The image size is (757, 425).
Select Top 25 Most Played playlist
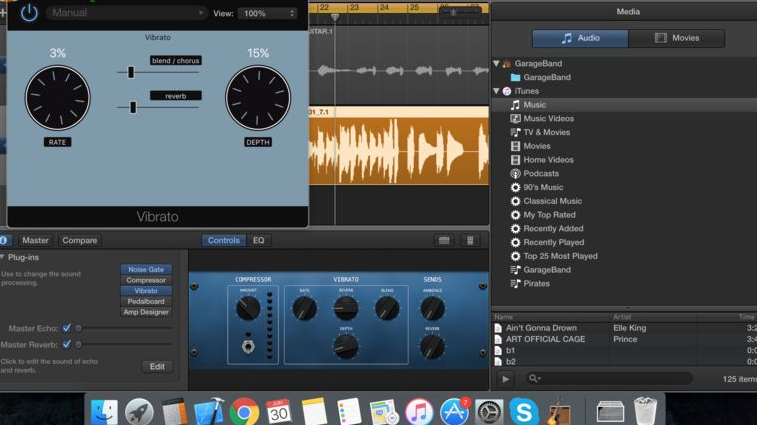pos(554,256)
